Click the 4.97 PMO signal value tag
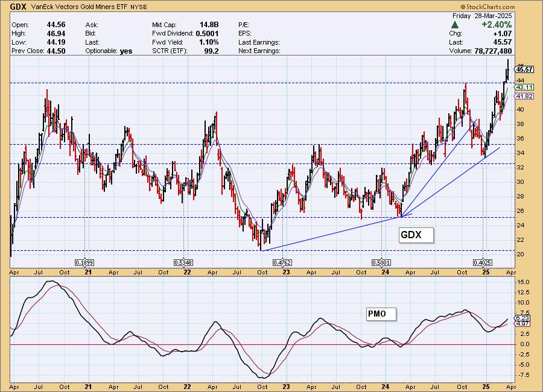The image size is (543, 392). (522, 324)
